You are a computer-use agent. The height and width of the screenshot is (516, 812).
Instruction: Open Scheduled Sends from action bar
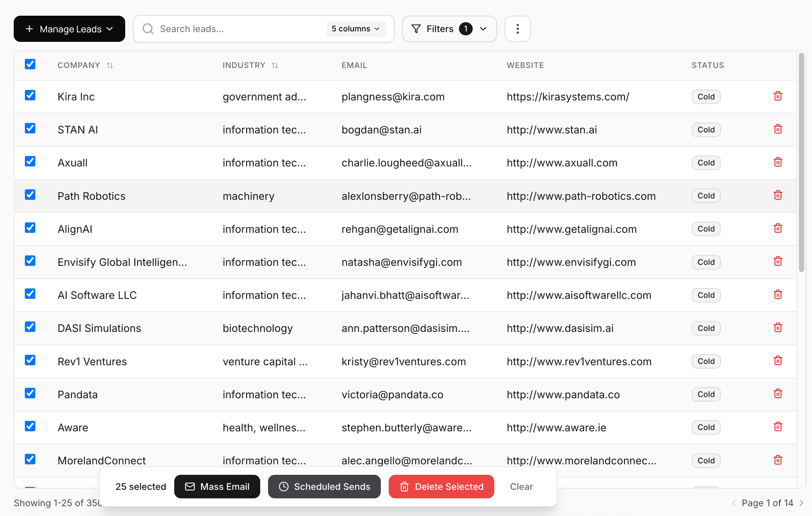[x=324, y=486]
